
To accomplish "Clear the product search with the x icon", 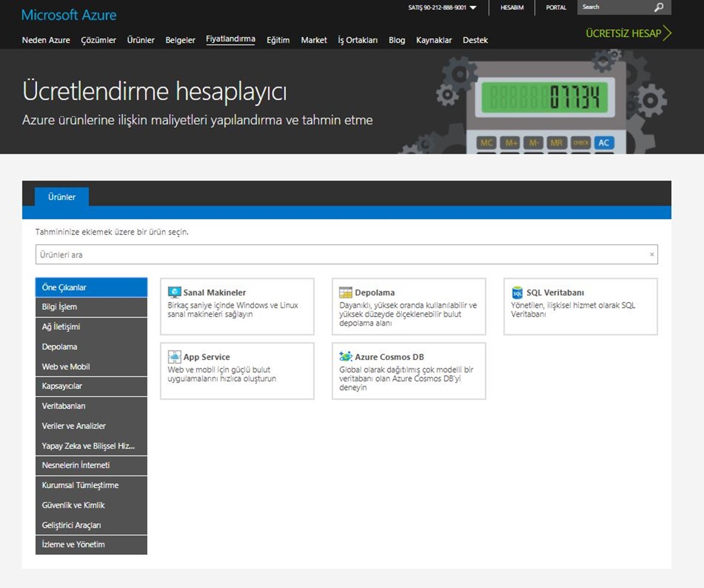I will coord(652,255).
